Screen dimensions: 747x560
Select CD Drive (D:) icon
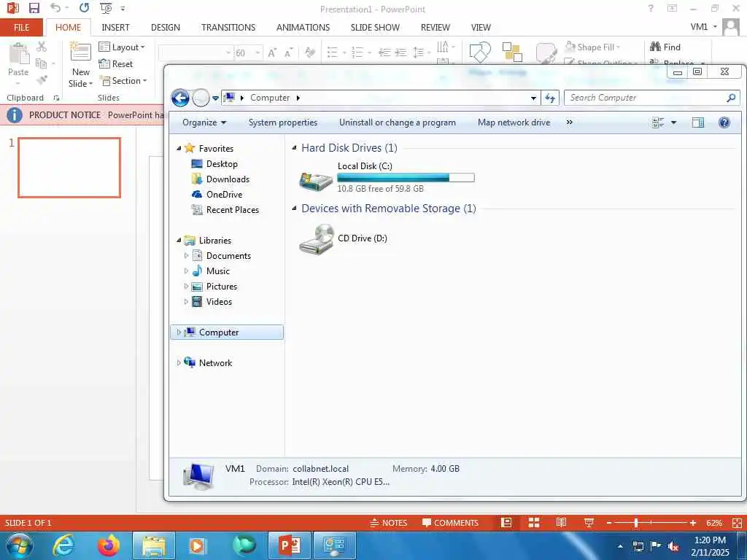coord(317,239)
